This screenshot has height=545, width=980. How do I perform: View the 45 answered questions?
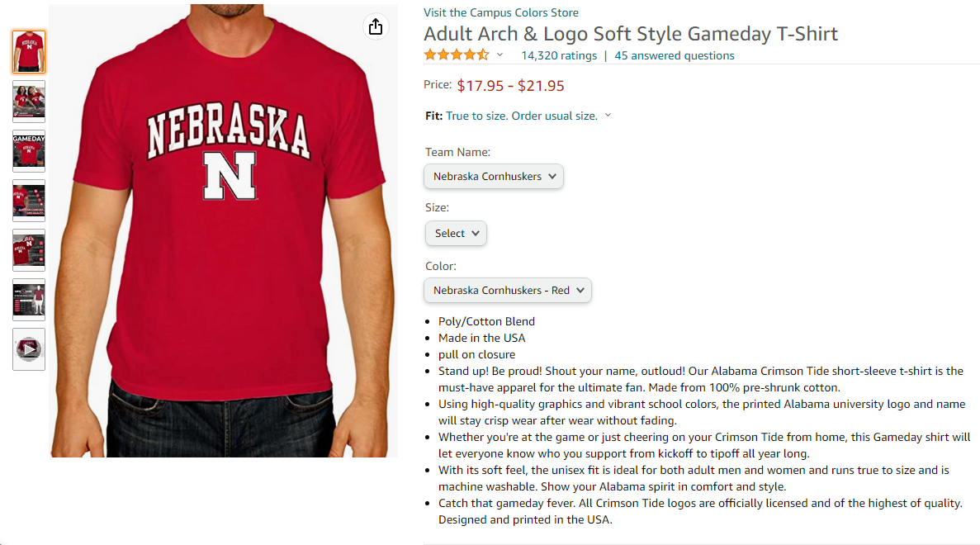[675, 56]
